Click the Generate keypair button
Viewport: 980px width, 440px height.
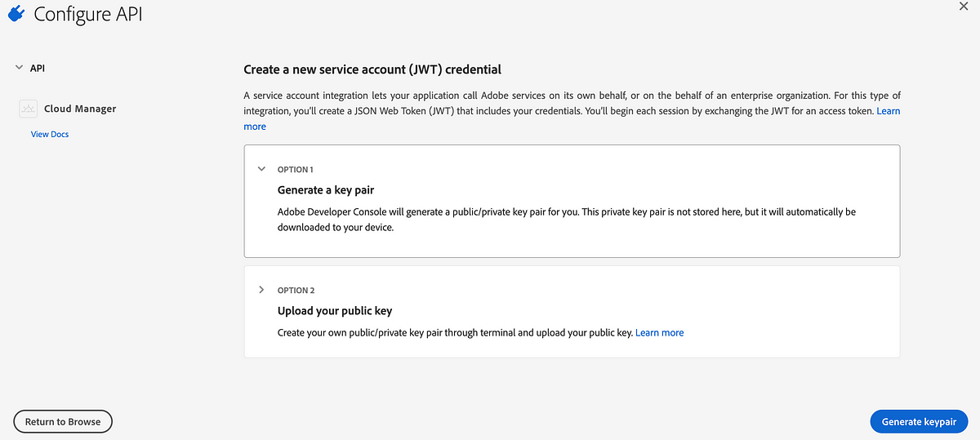(919, 421)
